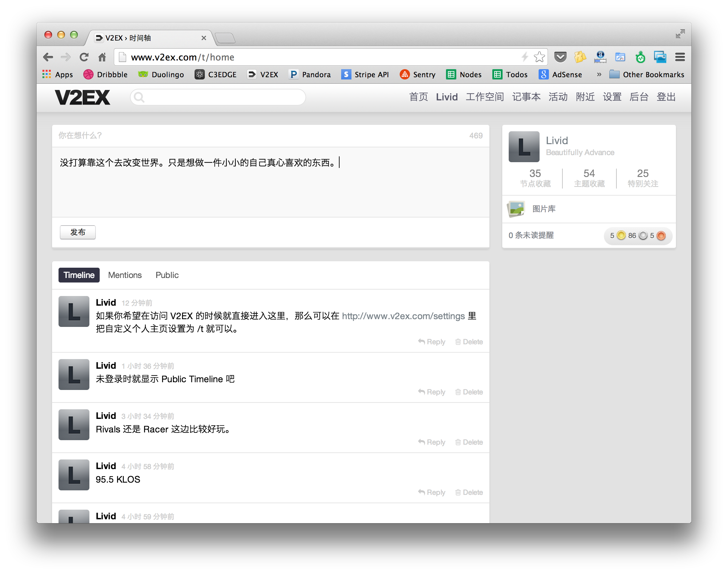This screenshot has width=728, height=574.
Task: Click the home icon in browser toolbar
Action: click(102, 57)
